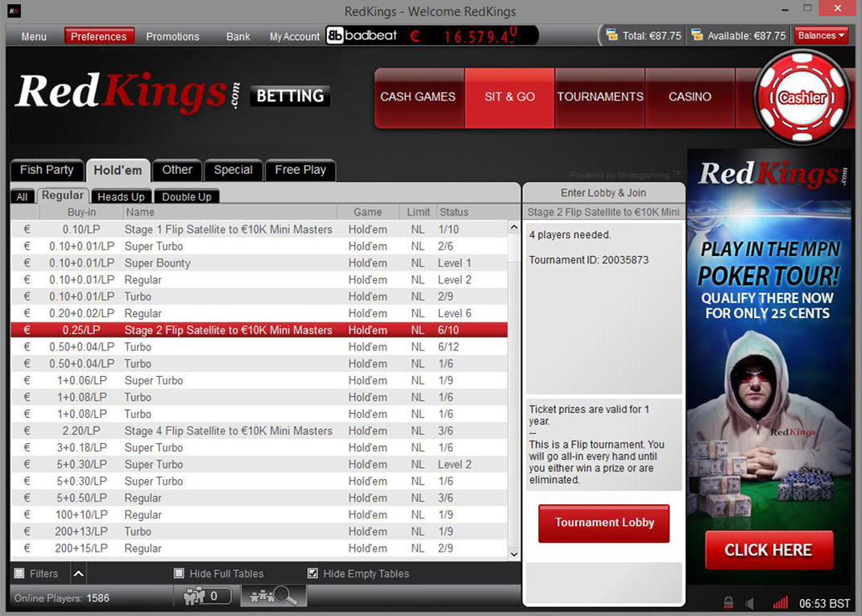Select the 200+13/LP Turbo row
862x616 pixels.
pos(259,531)
